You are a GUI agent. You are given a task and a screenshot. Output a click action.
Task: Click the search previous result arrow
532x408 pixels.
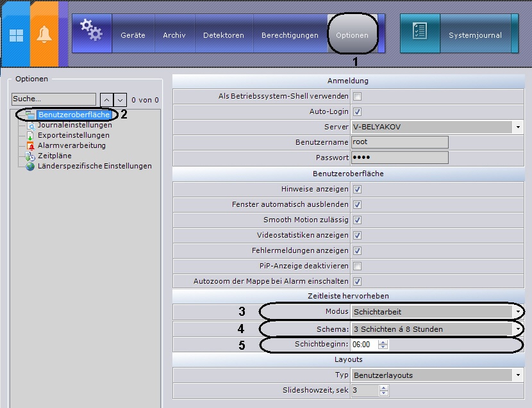(x=107, y=100)
